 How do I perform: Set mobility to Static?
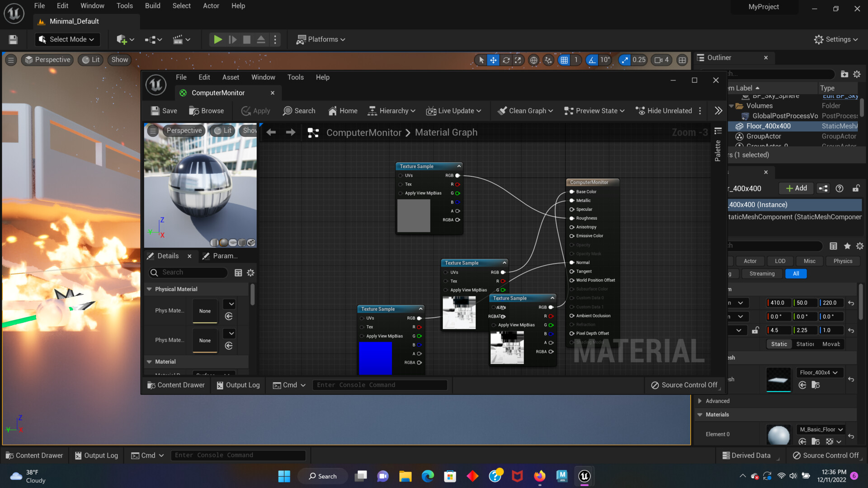(x=779, y=344)
